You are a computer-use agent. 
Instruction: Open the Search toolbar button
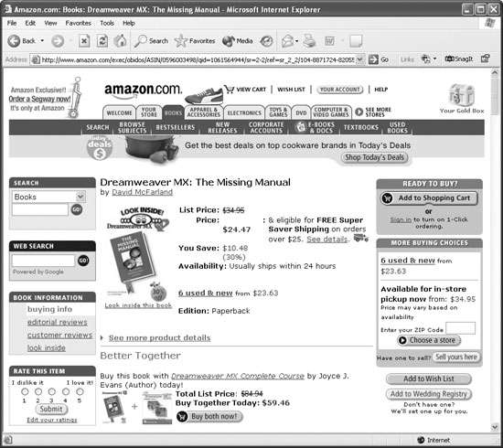tap(151, 41)
